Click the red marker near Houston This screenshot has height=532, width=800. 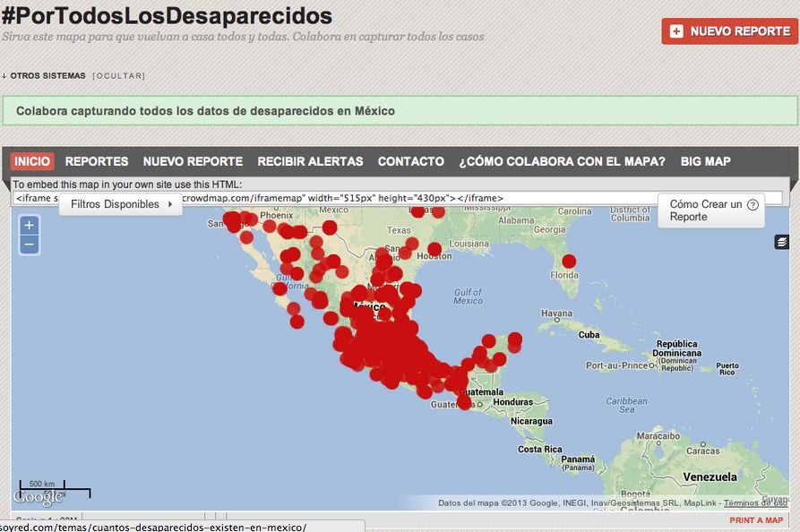pyautogui.click(x=434, y=249)
